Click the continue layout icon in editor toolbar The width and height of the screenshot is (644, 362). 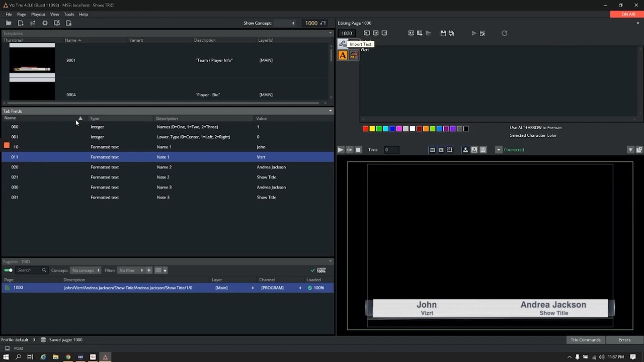pyautogui.click(x=375, y=33)
